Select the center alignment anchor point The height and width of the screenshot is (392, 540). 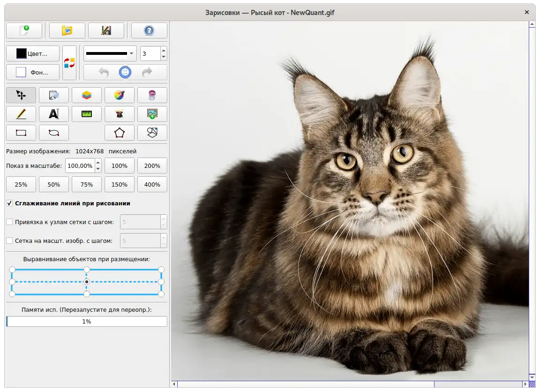[86, 282]
